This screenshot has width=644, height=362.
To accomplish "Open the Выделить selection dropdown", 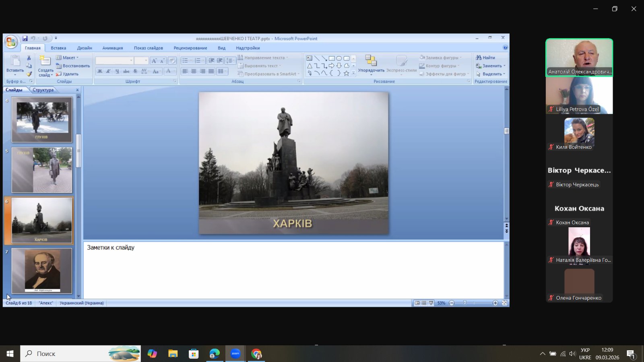I will [492, 74].
